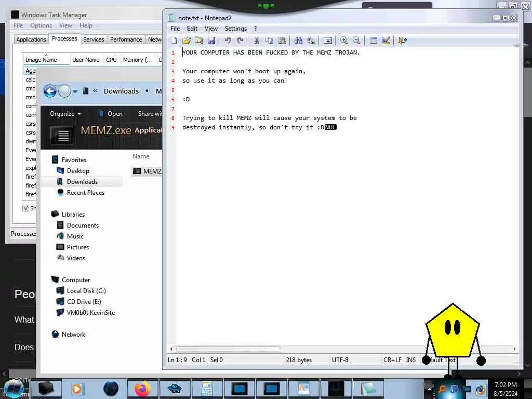Sort processes by User Name column

point(86,60)
